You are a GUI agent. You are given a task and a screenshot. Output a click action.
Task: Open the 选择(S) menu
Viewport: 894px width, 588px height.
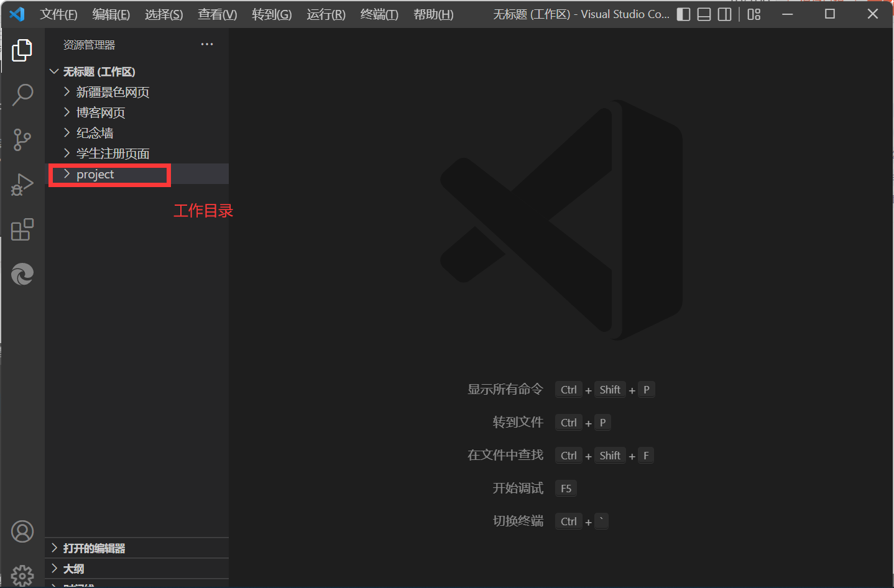pyautogui.click(x=164, y=14)
